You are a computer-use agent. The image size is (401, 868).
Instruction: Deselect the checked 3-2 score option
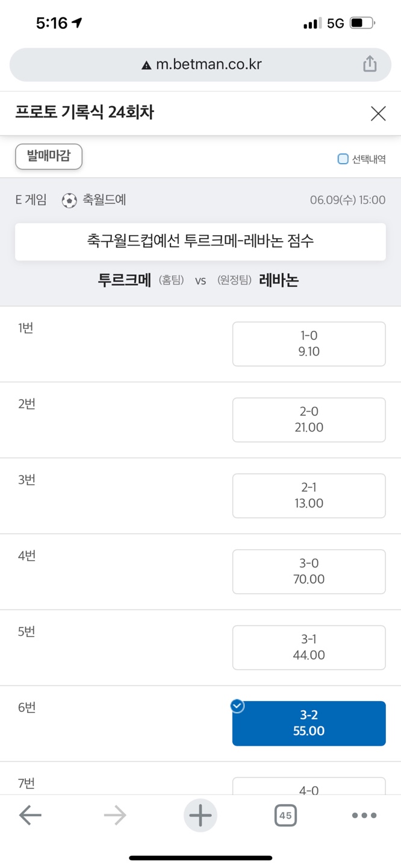click(309, 723)
